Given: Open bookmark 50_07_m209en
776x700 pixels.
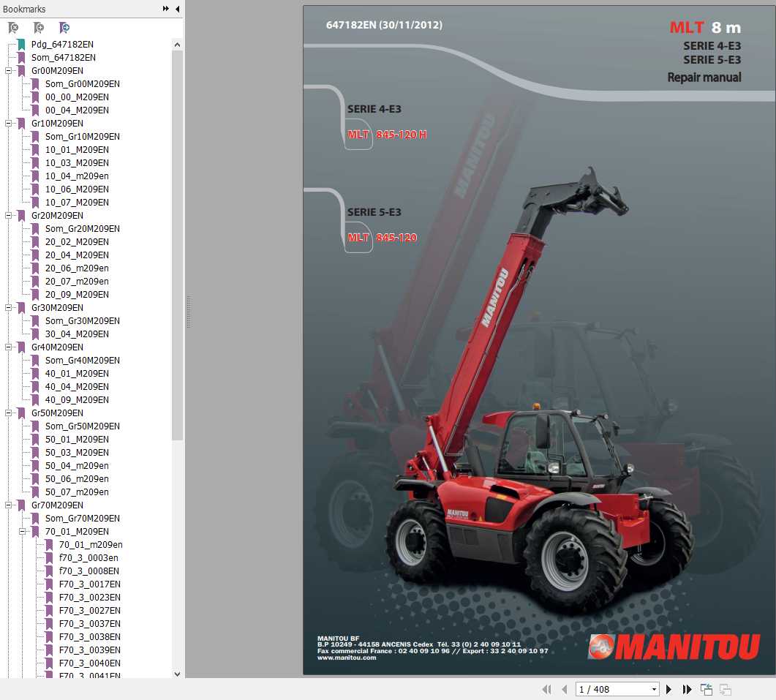Looking at the screenshot, I should tap(78, 492).
